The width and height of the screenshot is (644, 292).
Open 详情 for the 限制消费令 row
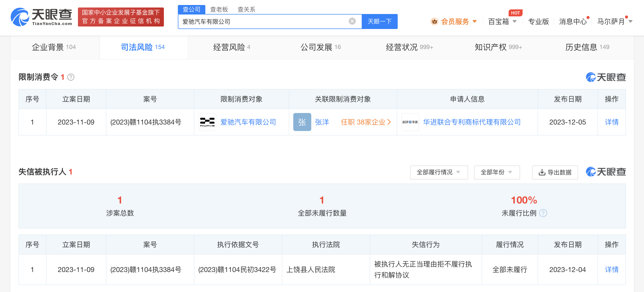[612, 122]
